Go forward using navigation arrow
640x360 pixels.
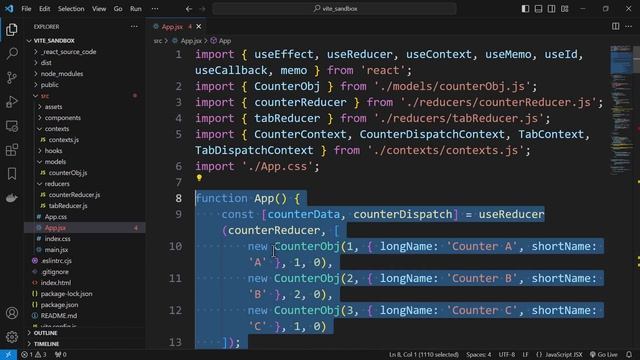(202, 9)
